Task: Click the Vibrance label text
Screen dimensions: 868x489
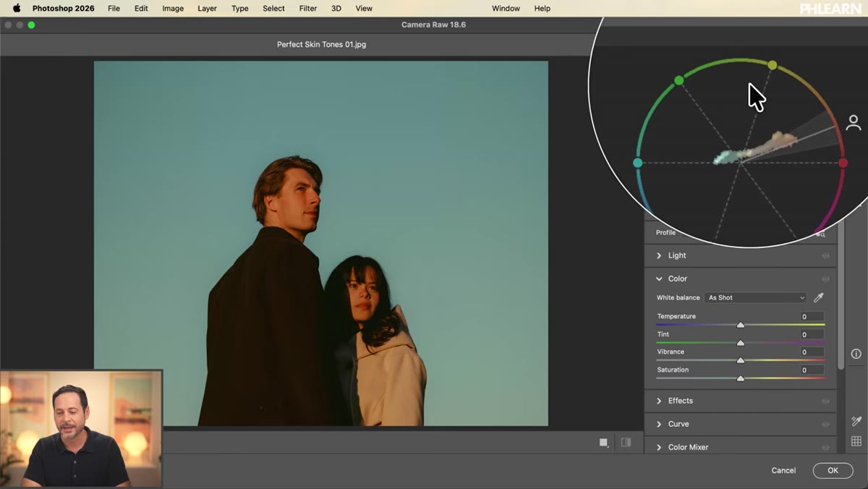Action: tap(671, 352)
